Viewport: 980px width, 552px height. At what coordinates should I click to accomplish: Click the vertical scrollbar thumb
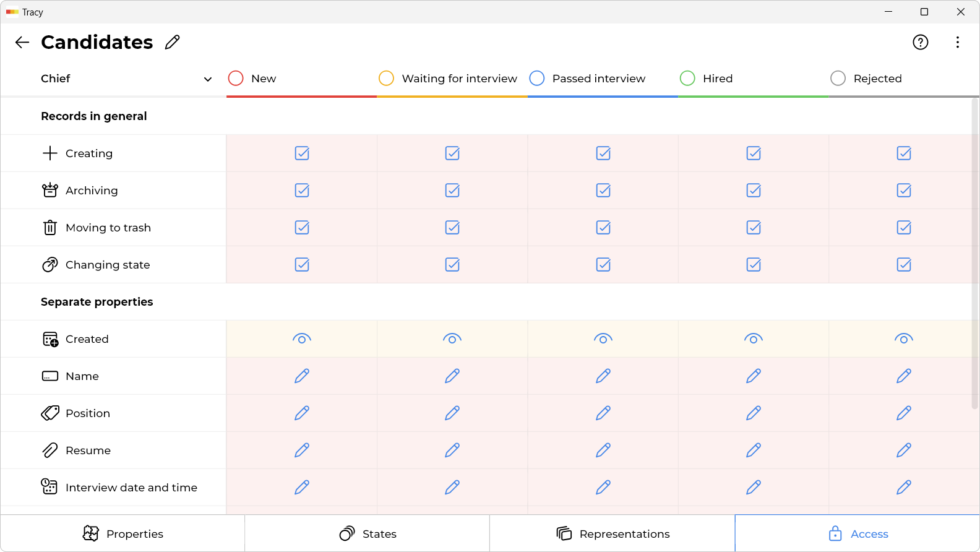pos(975,254)
